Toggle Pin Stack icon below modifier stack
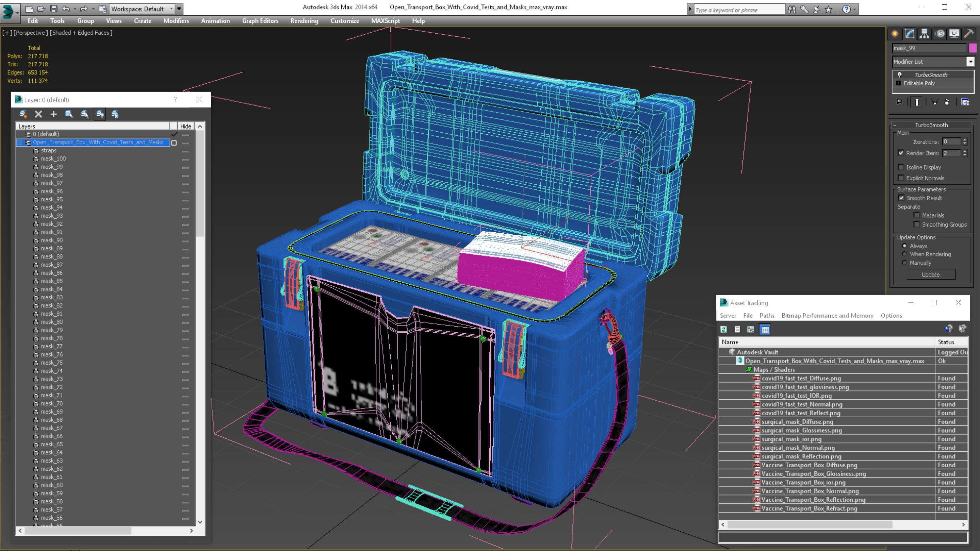The image size is (980, 551). click(x=899, y=102)
